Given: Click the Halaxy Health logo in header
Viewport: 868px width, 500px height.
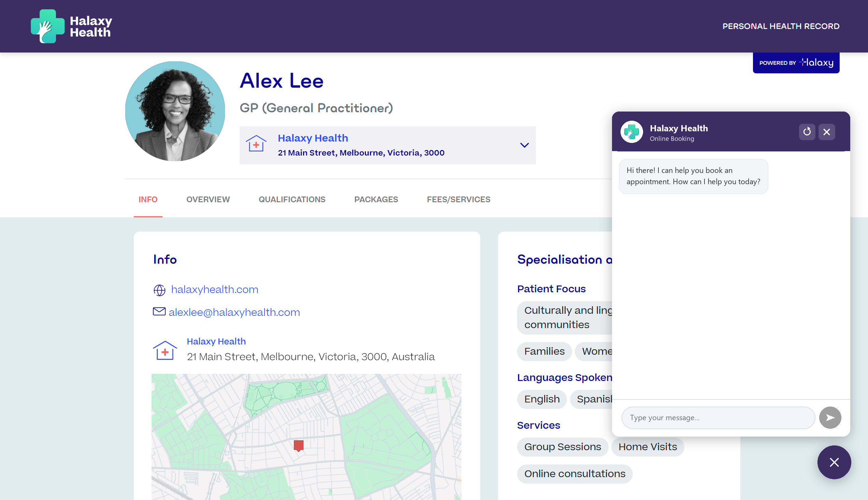Looking at the screenshot, I should point(71,26).
